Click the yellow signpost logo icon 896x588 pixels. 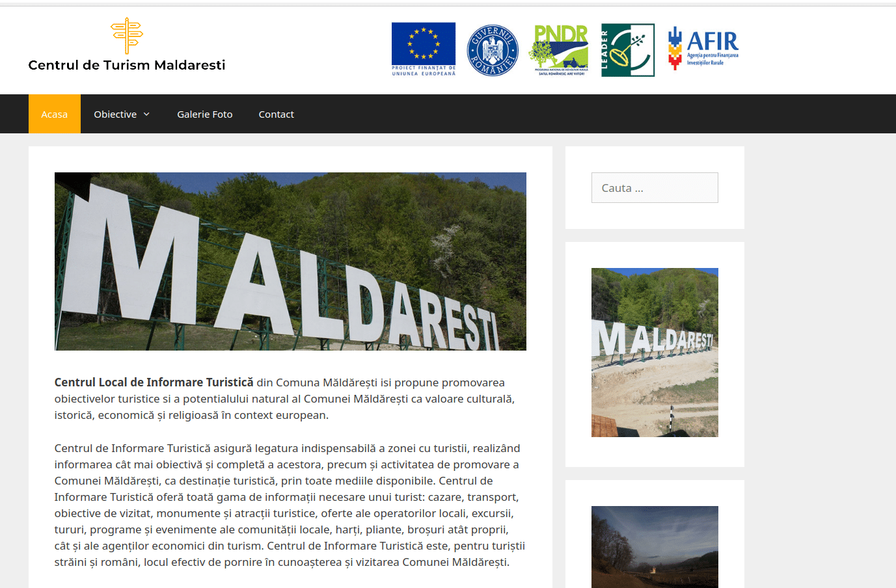coord(127,35)
